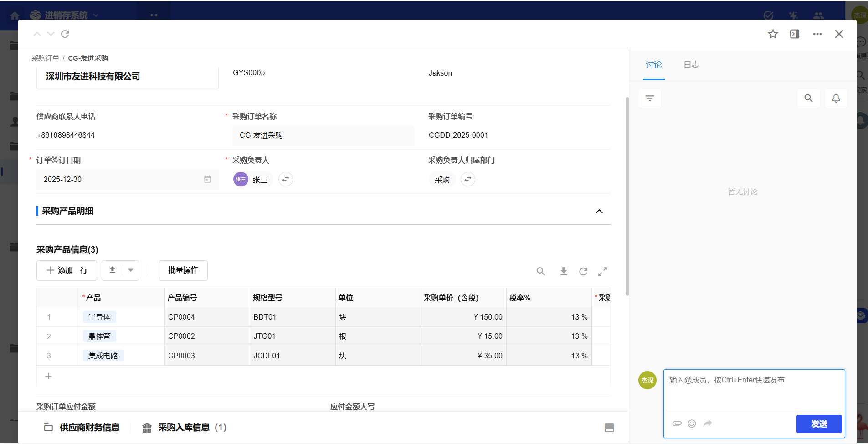Focus the discussion comment input box

754,390
